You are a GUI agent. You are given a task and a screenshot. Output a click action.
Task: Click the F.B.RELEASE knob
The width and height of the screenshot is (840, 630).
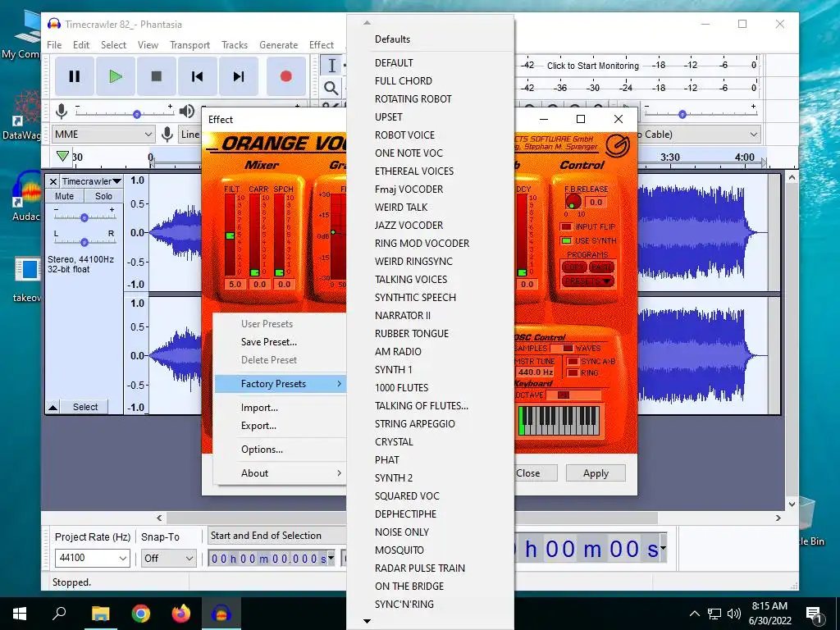click(x=573, y=202)
